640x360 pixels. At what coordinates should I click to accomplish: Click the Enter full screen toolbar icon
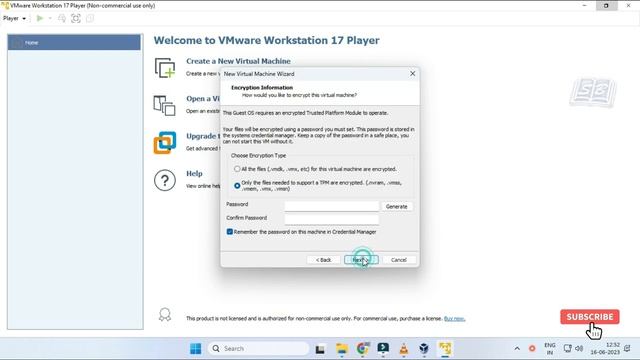(76, 18)
